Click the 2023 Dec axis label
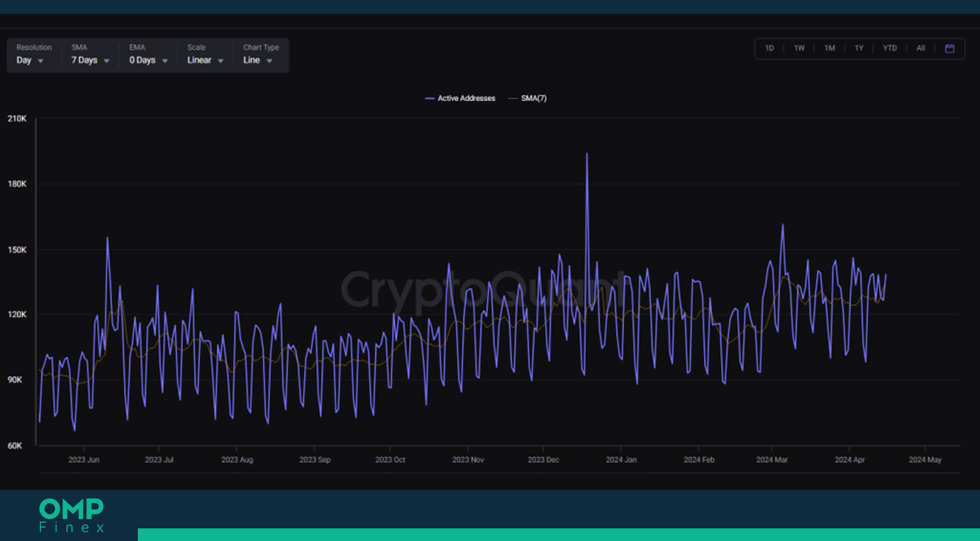This screenshot has height=541, width=980. click(543, 460)
